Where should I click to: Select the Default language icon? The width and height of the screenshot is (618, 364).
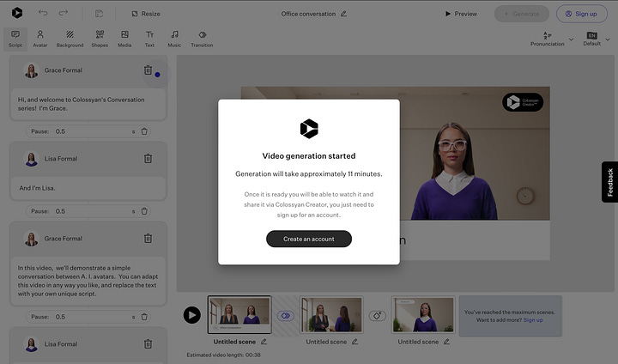coord(592,35)
